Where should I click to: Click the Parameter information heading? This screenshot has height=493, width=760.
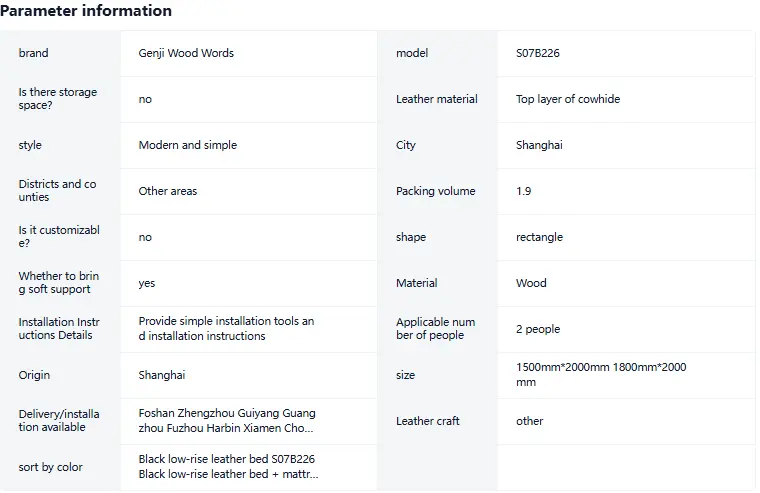pos(86,11)
